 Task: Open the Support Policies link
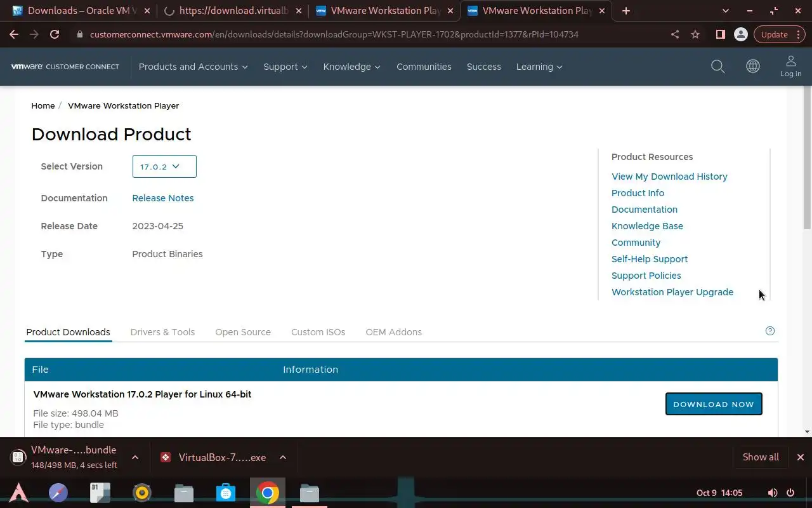(x=646, y=276)
